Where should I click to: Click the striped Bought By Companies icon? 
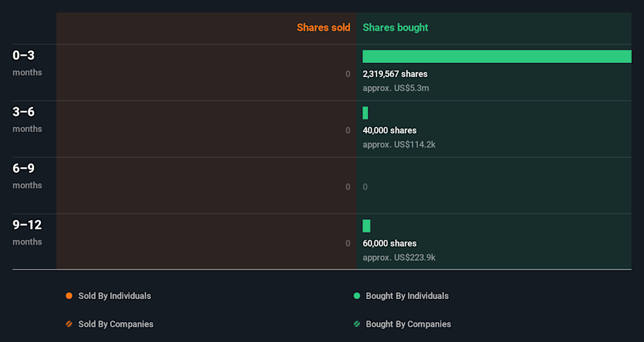[x=357, y=324]
